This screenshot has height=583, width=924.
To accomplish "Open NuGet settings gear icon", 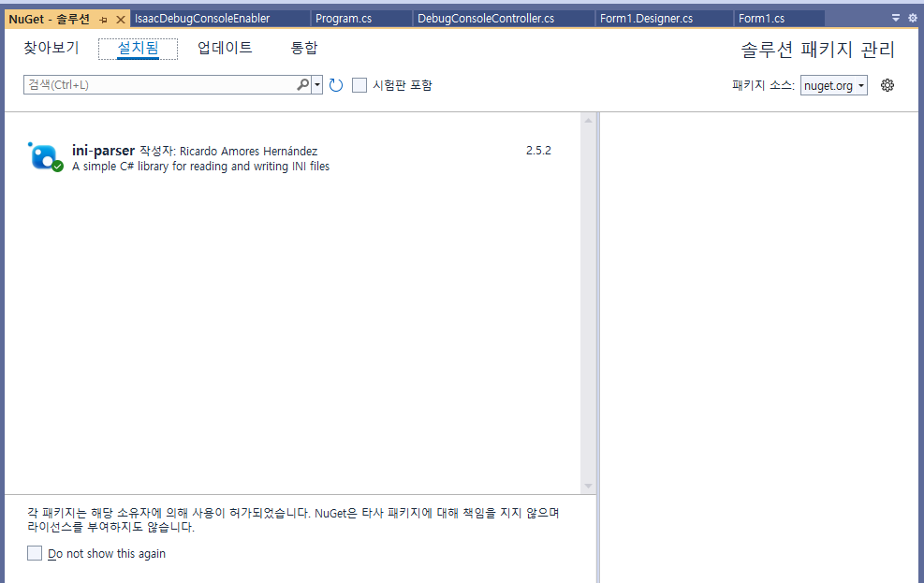I will pyautogui.click(x=887, y=85).
